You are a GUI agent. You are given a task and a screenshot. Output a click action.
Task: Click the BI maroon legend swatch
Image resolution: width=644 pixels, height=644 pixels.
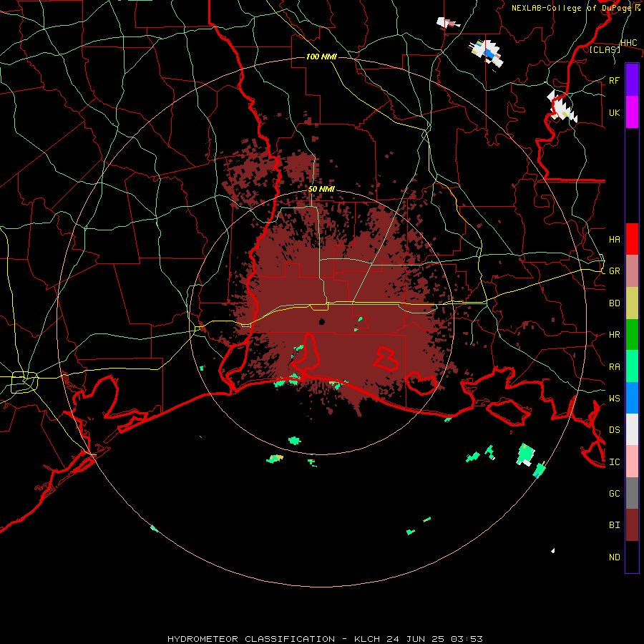click(632, 525)
